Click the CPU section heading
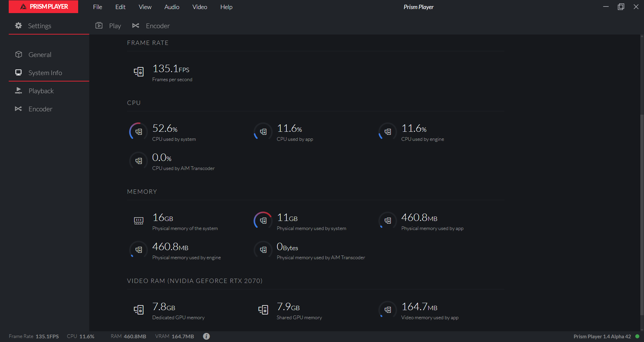644x342 pixels. click(134, 103)
